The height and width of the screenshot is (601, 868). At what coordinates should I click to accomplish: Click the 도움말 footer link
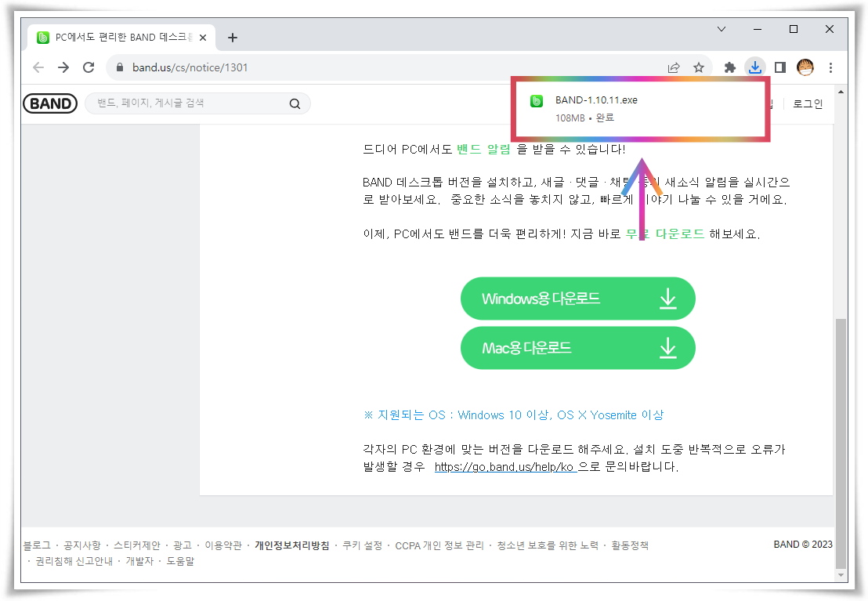180,561
